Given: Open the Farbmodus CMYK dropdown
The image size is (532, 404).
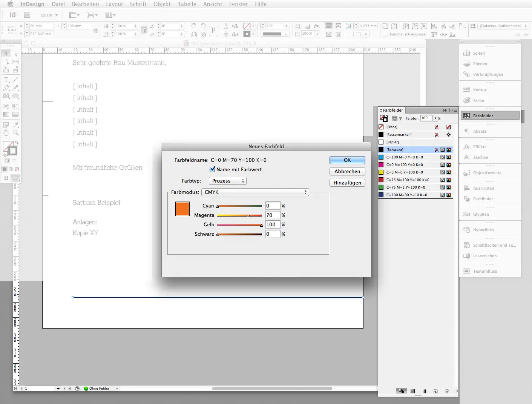Looking at the screenshot, I should pos(255,192).
